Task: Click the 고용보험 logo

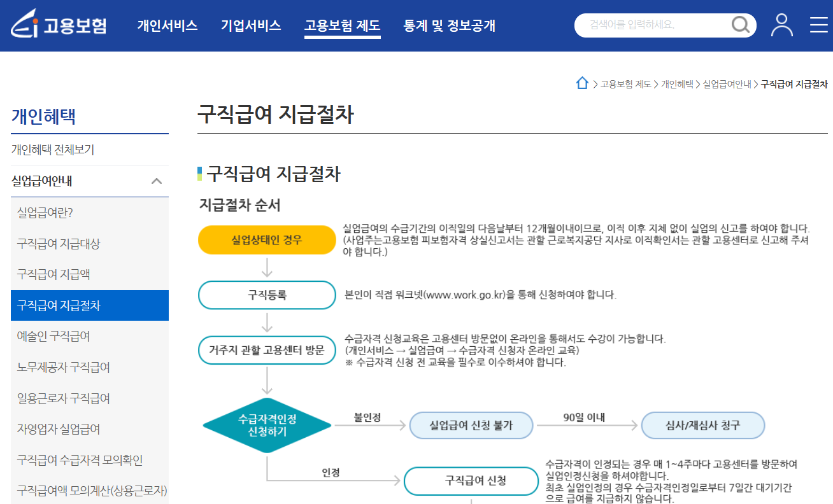Action: (x=57, y=25)
